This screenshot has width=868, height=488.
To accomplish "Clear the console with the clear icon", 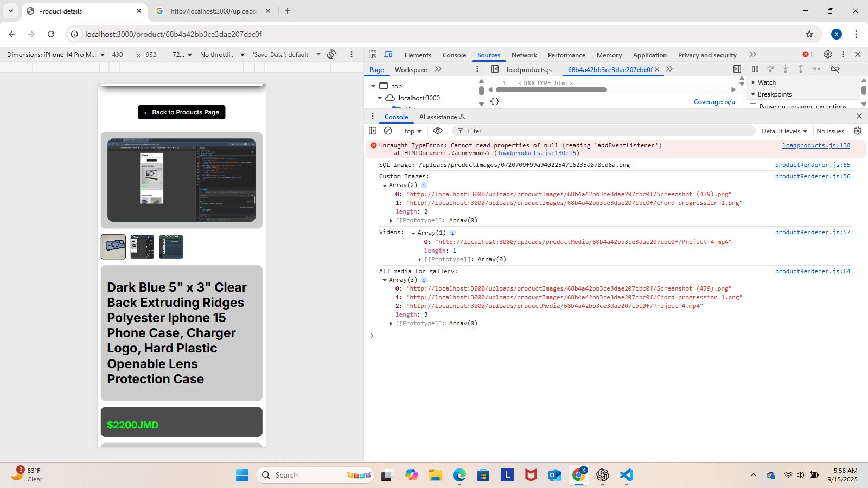I will (x=388, y=131).
